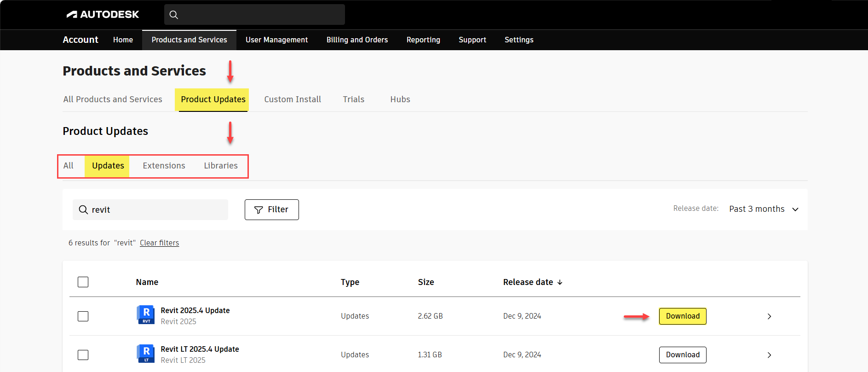Expand details chevron for Revit 2025.4 Update

[769, 316]
